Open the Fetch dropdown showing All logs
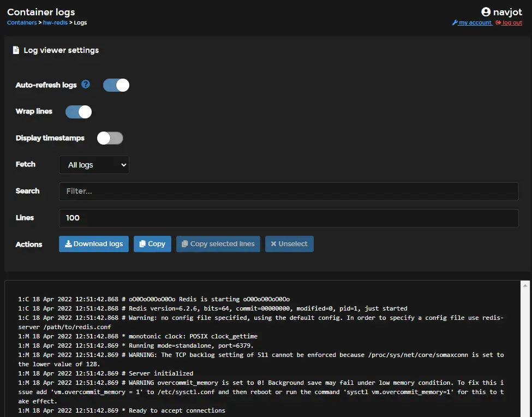This screenshot has width=532, height=417. [93, 164]
